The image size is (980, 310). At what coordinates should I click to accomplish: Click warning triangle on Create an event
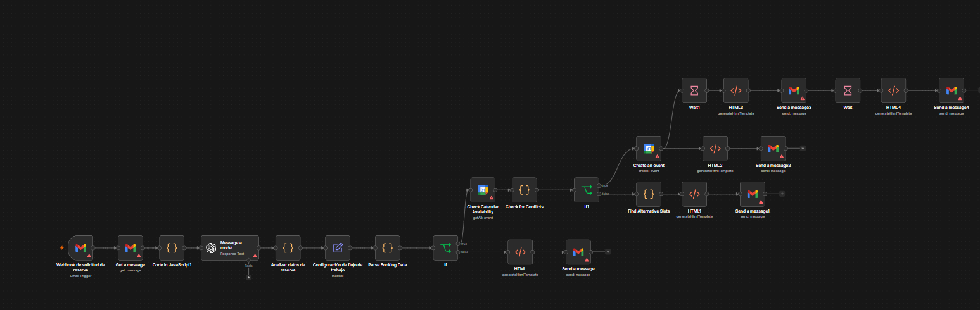point(658,157)
